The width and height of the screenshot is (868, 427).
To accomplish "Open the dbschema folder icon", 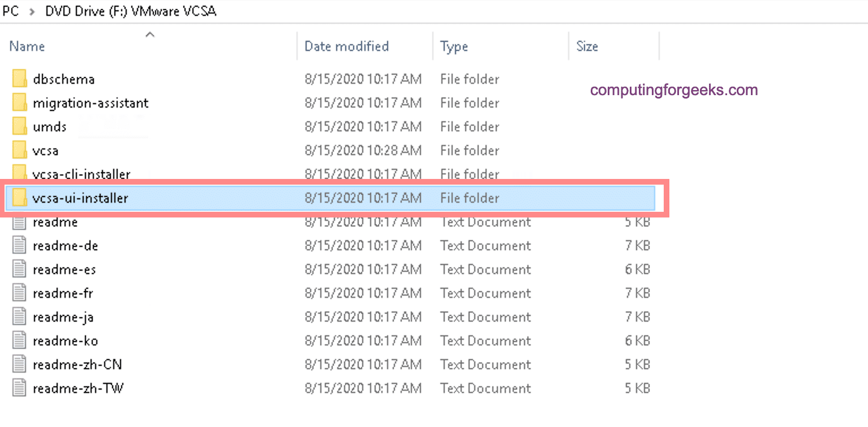I will click(19, 79).
